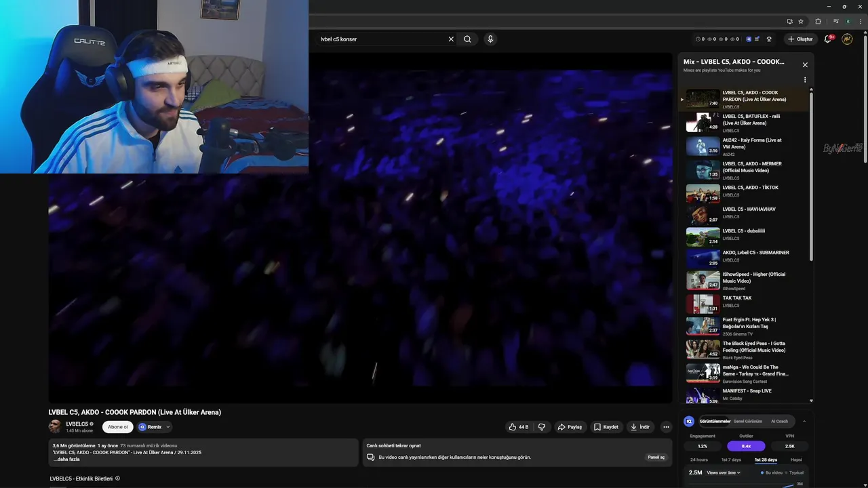
Task: Like the video with thumbs up
Action: click(x=519, y=427)
